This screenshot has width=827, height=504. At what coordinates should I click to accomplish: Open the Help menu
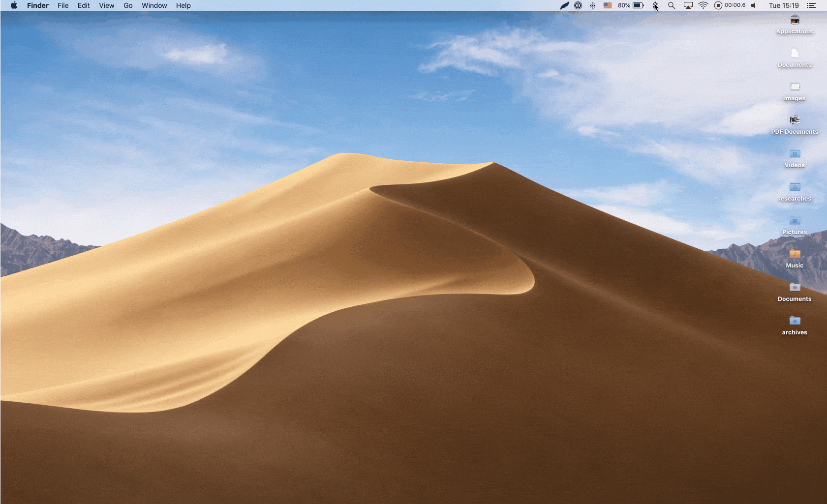[x=184, y=5]
